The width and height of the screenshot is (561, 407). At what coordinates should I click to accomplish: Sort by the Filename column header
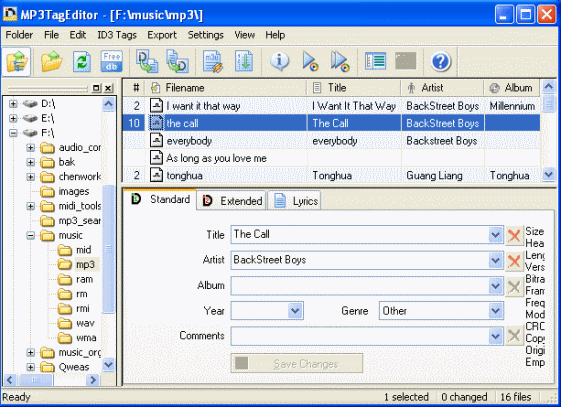click(226, 88)
